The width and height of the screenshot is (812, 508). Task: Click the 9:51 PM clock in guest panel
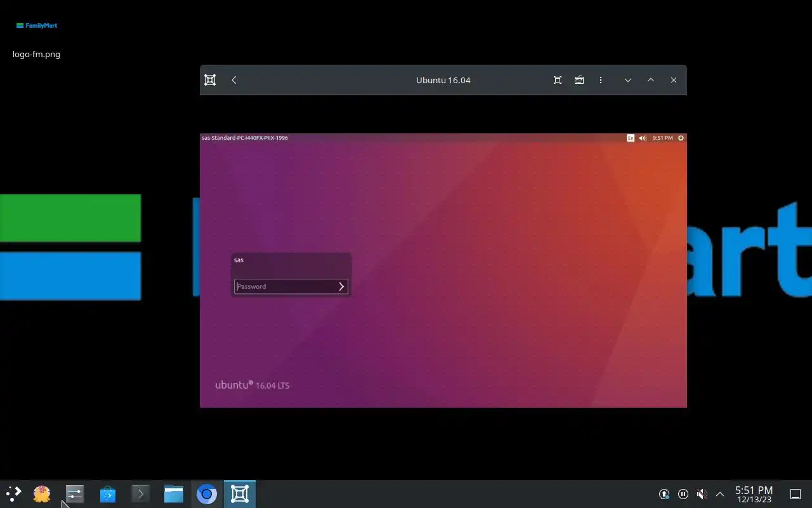pos(662,138)
